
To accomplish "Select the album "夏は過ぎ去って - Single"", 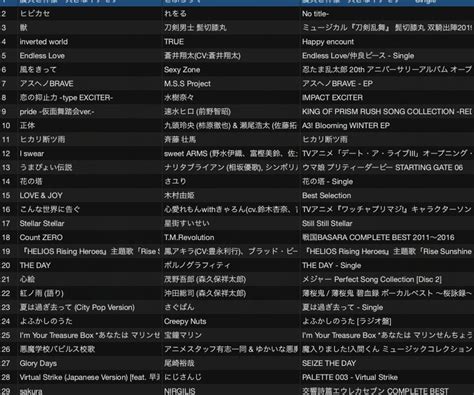I will (342, 307).
